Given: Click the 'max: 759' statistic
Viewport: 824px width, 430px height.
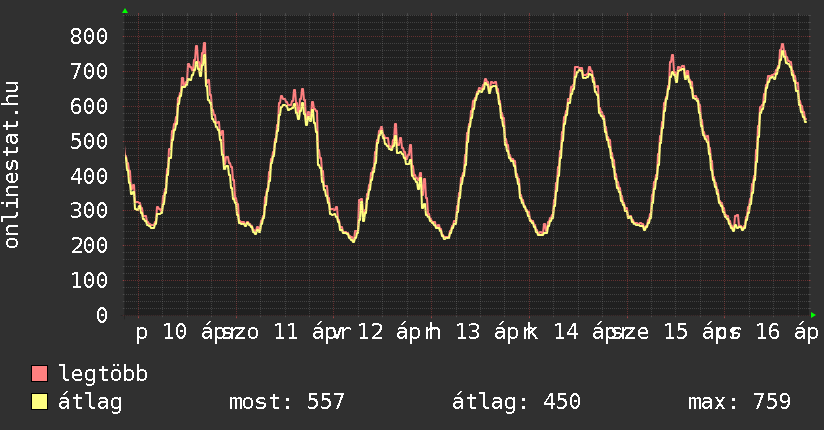Looking at the screenshot, I should [x=740, y=403].
